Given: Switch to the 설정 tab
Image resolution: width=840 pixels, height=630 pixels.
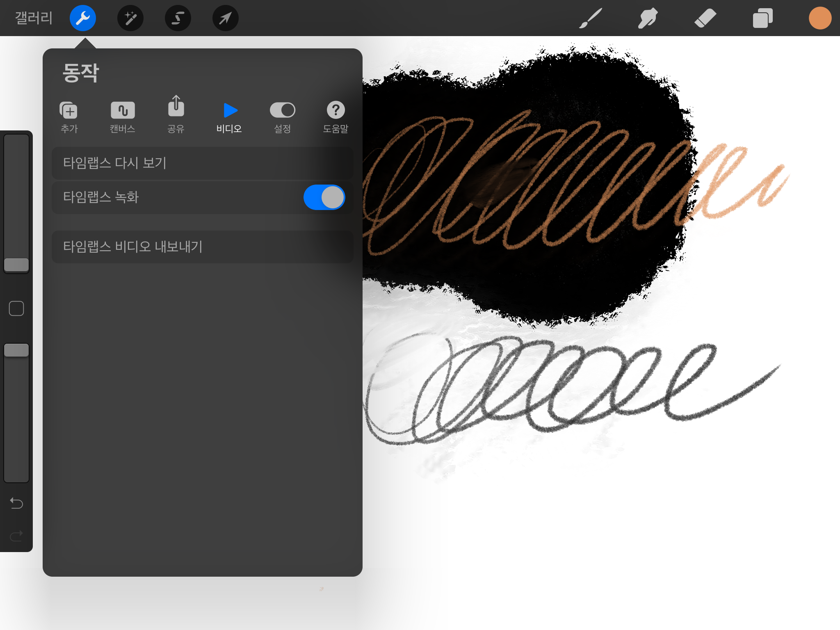Looking at the screenshot, I should point(282,117).
